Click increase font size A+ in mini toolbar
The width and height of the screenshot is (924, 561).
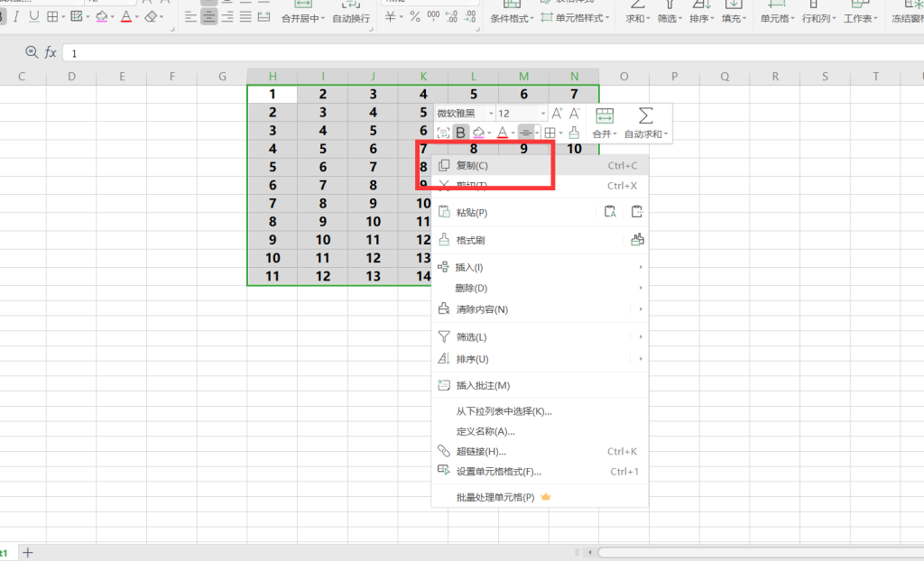click(x=557, y=113)
